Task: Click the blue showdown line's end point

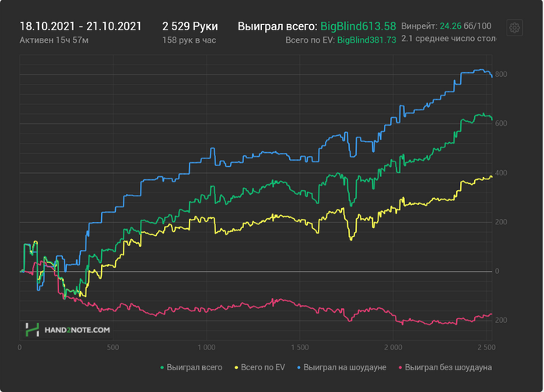Action: point(492,77)
